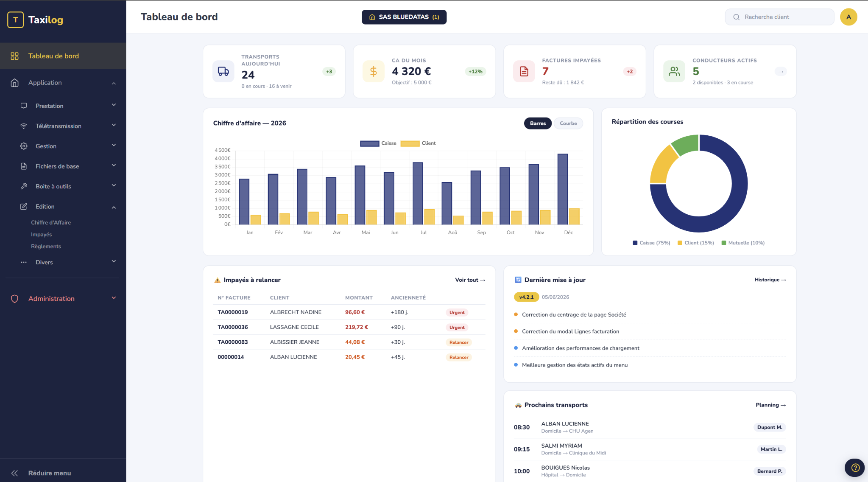868x482 pixels.
Task: Collapse the Edition submenu chevron
Action: pyautogui.click(x=114, y=207)
